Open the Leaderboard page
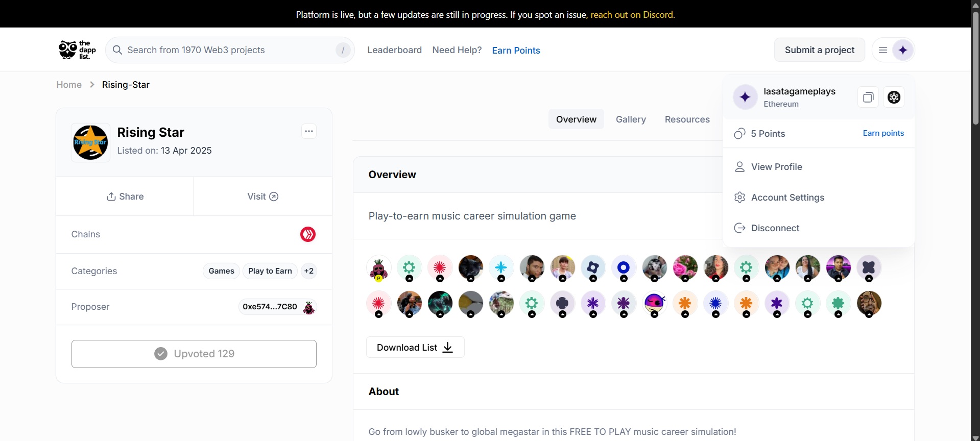980x441 pixels. click(394, 50)
